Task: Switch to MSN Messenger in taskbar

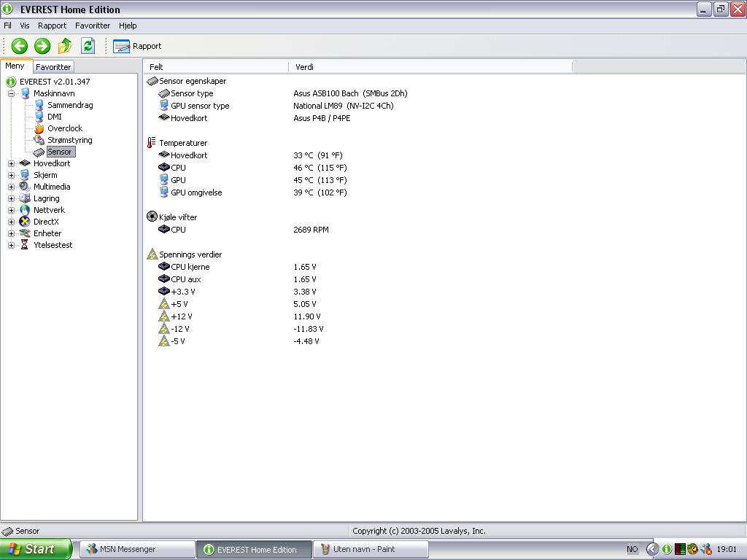Action: click(x=137, y=549)
